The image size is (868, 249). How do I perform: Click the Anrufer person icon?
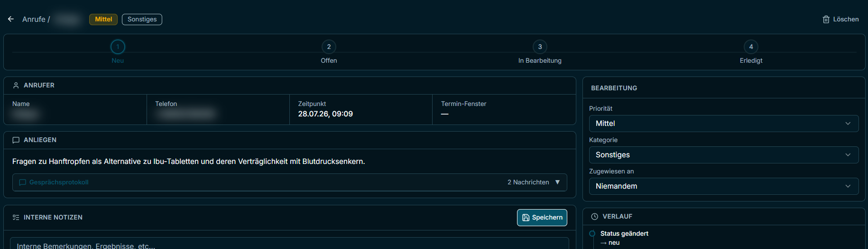click(16, 86)
